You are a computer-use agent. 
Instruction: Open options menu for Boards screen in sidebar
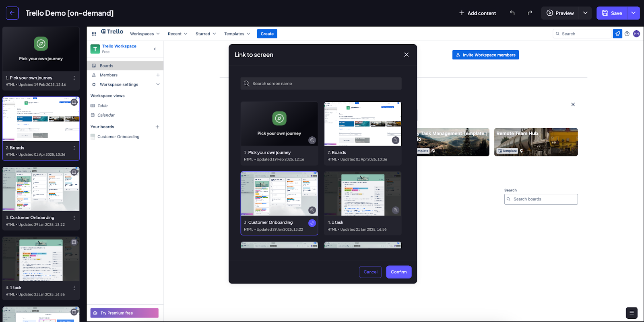point(74,148)
